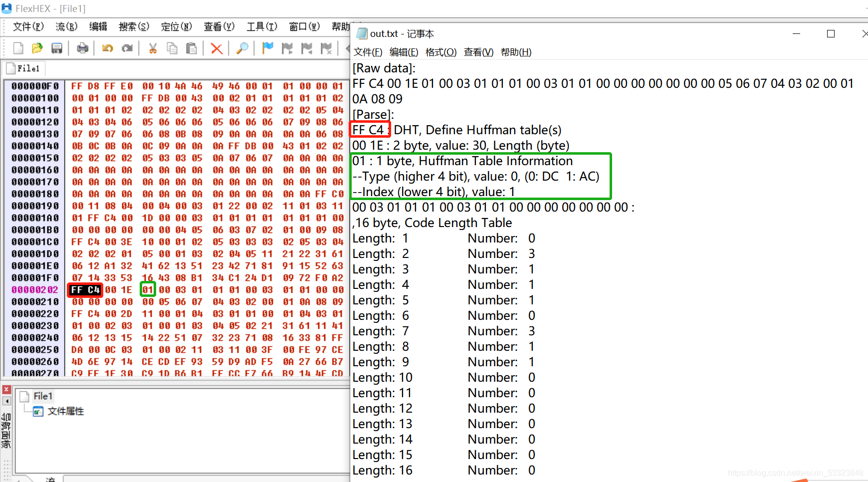Click 'DHT, Define Huffman table(s)' text

click(477, 130)
